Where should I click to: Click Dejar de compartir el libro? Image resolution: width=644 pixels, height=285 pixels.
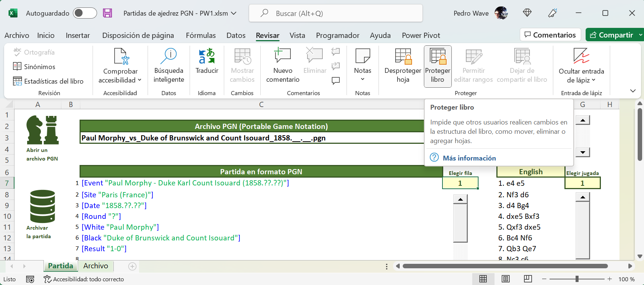tap(522, 66)
